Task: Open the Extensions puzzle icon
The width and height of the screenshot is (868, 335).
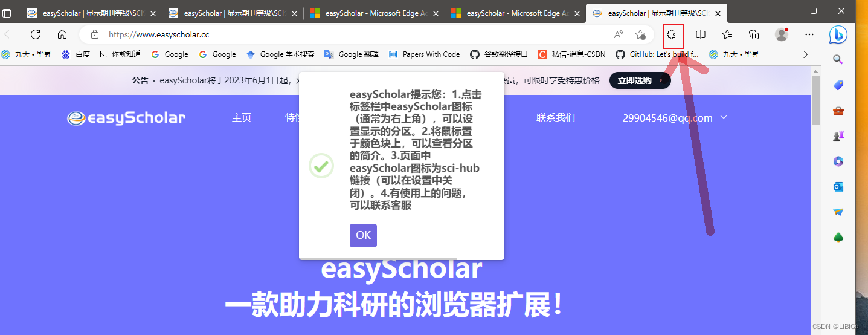Action: 671,35
